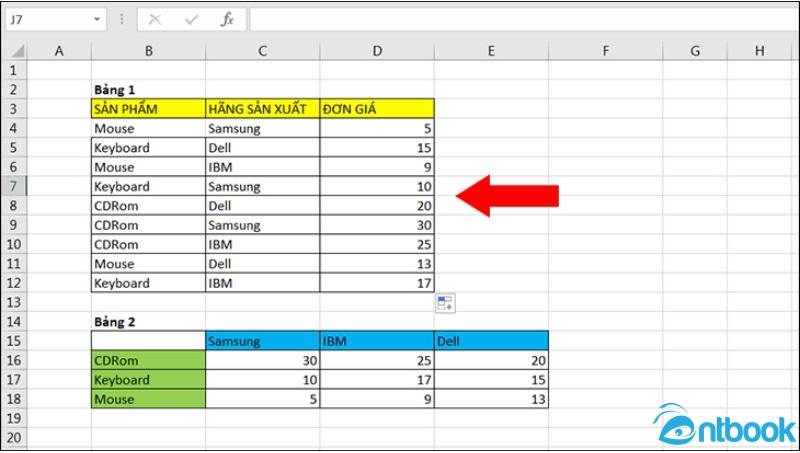Select row 1 header
The image size is (800, 453).
(14, 70)
